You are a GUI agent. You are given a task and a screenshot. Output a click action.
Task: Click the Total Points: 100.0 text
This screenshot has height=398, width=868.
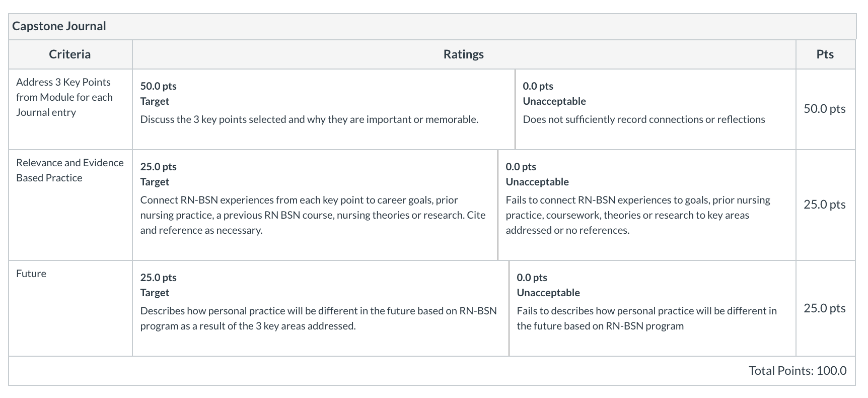pos(798,371)
